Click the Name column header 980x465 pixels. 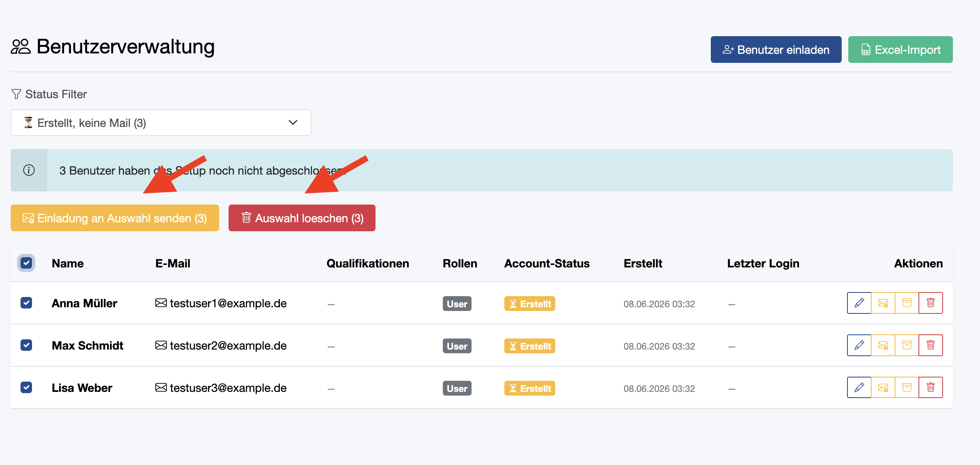[68, 263]
